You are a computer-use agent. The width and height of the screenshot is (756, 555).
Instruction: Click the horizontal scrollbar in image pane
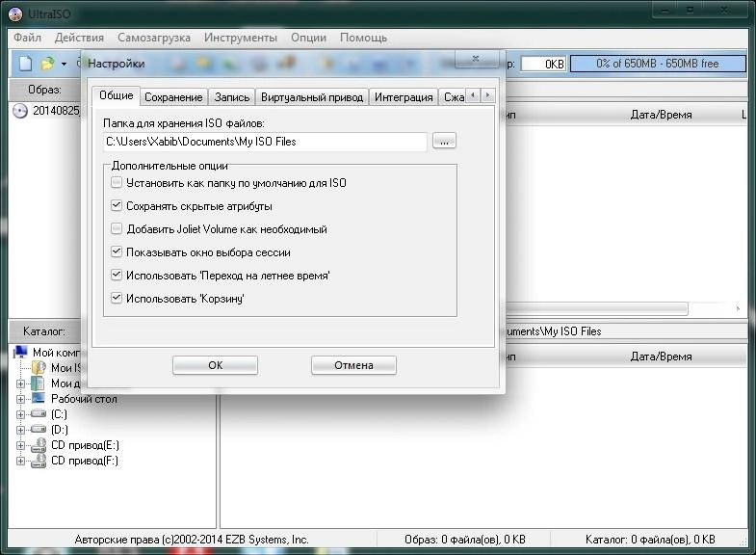[597, 308]
